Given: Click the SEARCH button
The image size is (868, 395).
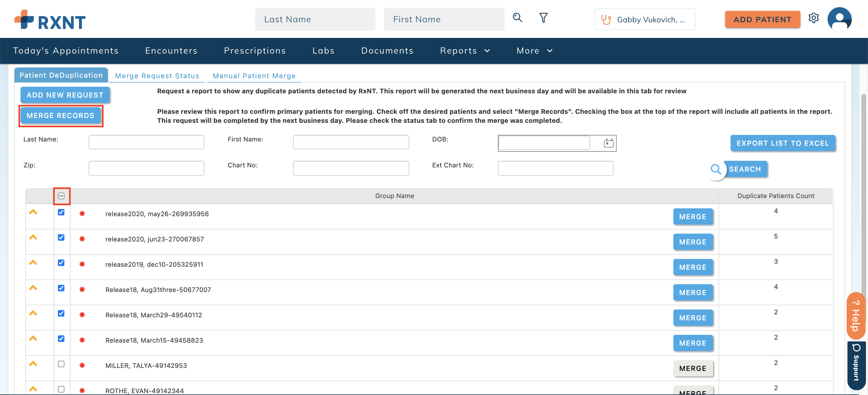Looking at the screenshot, I should pos(745,169).
